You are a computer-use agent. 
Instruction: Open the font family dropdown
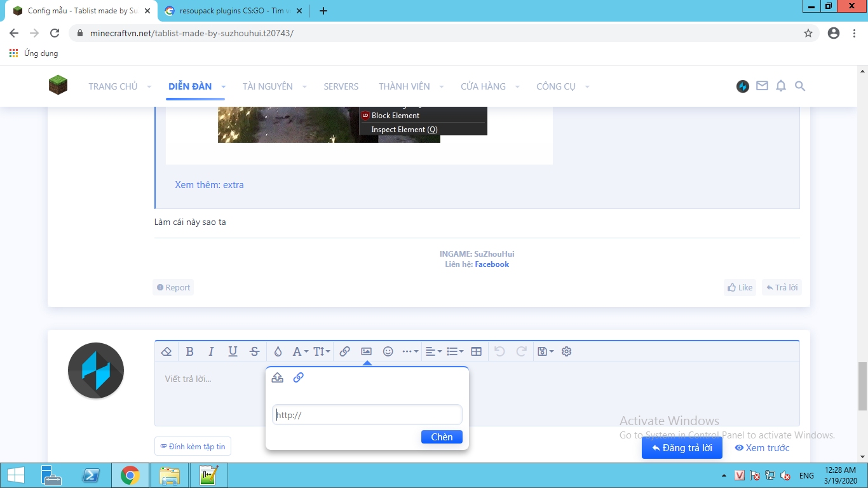[x=300, y=351]
